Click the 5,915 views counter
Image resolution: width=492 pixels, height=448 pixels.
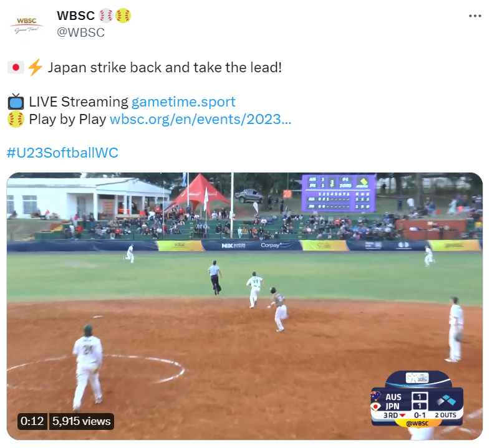tap(81, 421)
